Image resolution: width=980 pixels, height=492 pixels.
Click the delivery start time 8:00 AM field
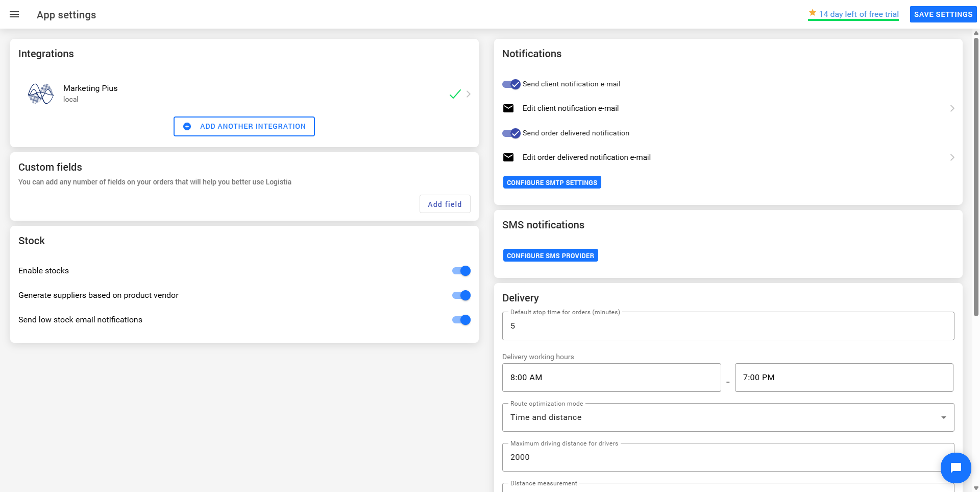click(x=611, y=378)
